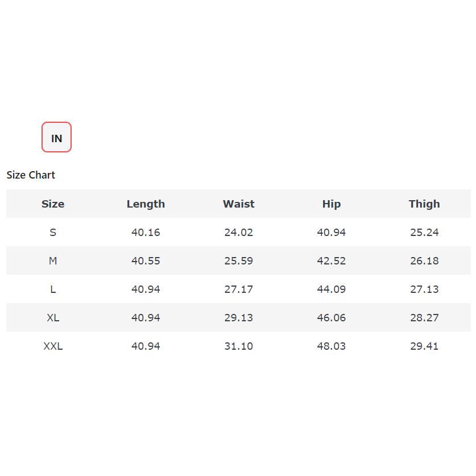Select waist value 31.10 for XXL
Viewport: 476px width, 476px height.
click(x=238, y=346)
